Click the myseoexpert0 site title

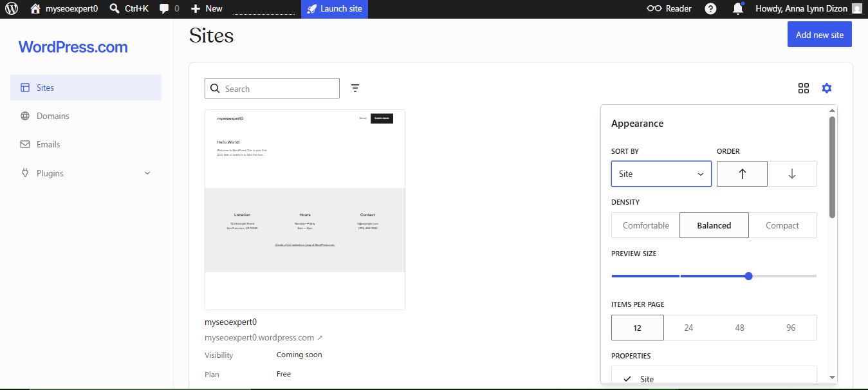tap(230, 322)
